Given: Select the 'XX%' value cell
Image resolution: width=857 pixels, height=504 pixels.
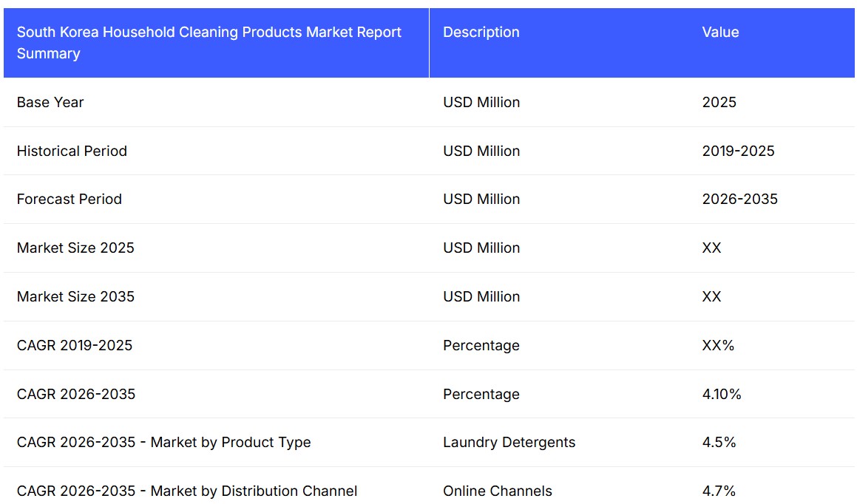Looking at the screenshot, I should coord(718,346).
